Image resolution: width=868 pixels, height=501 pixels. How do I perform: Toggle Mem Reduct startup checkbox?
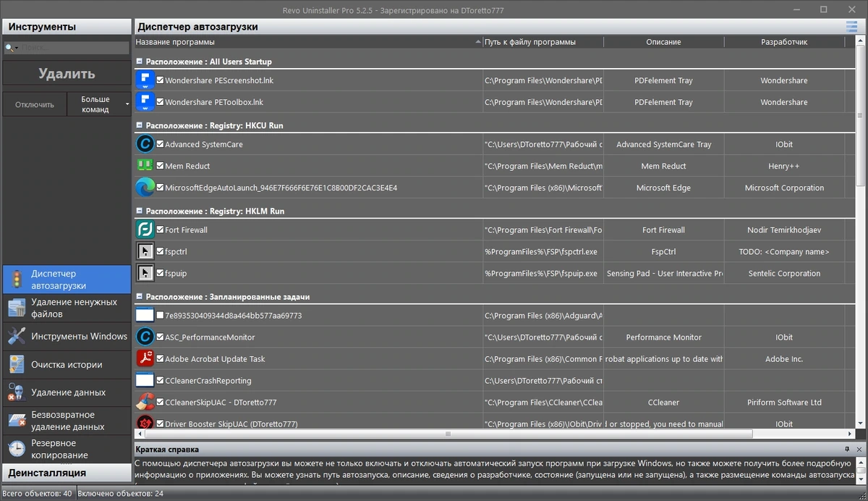[x=161, y=166]
